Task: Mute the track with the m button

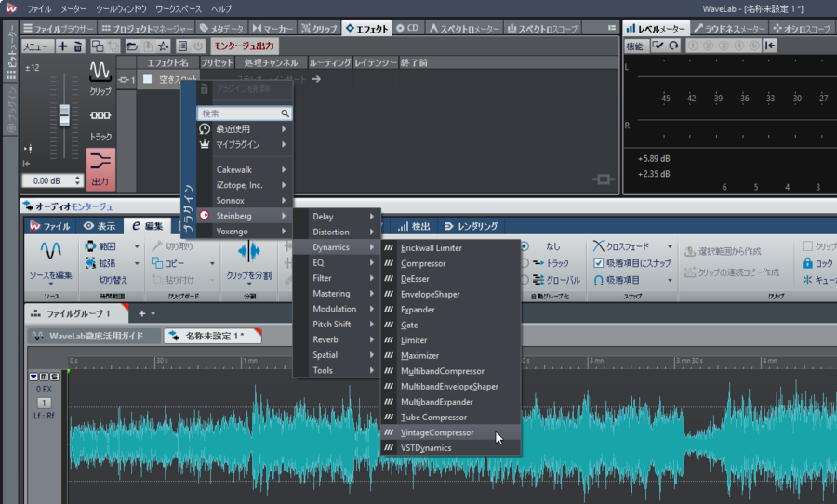Action: (44, 377)
